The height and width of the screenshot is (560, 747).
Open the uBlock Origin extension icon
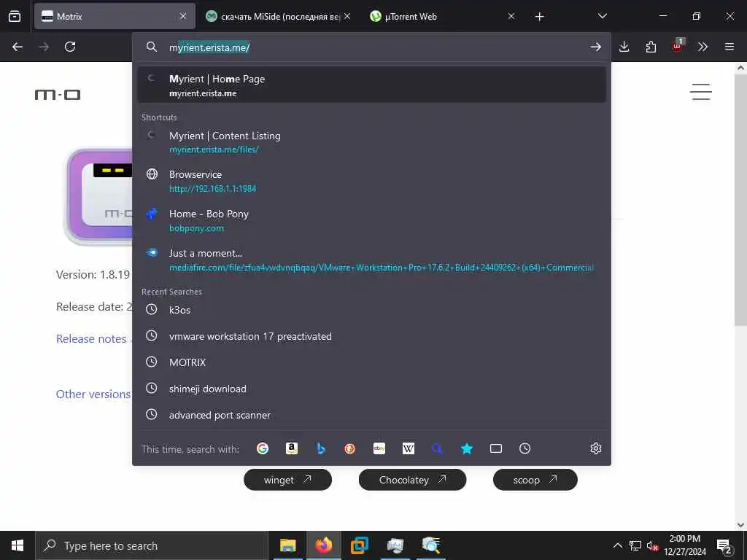click(x=678, y=46)
